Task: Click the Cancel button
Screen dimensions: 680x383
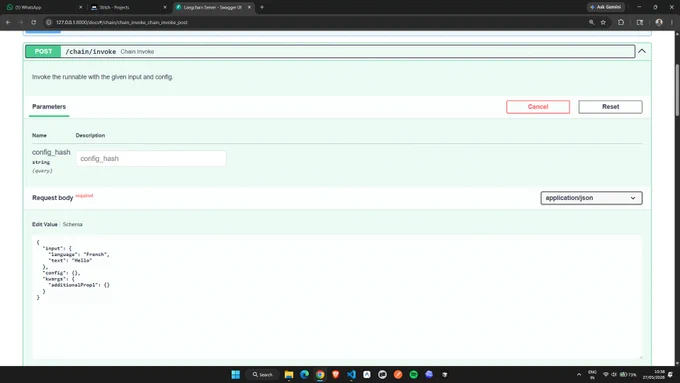Action: [538, 107]
